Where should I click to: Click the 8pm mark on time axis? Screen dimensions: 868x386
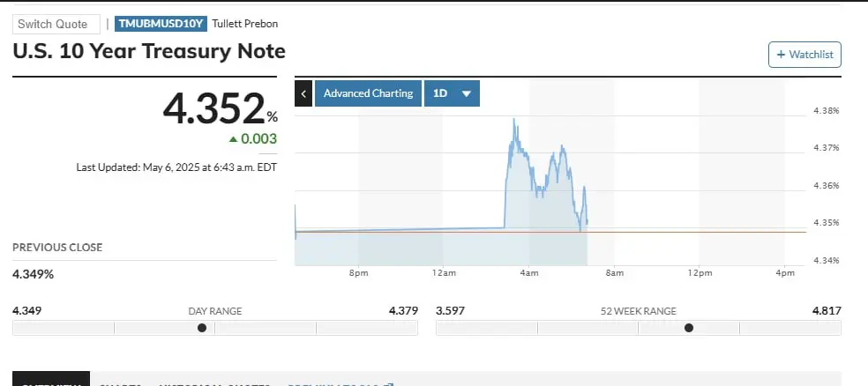tap(358, 274)
